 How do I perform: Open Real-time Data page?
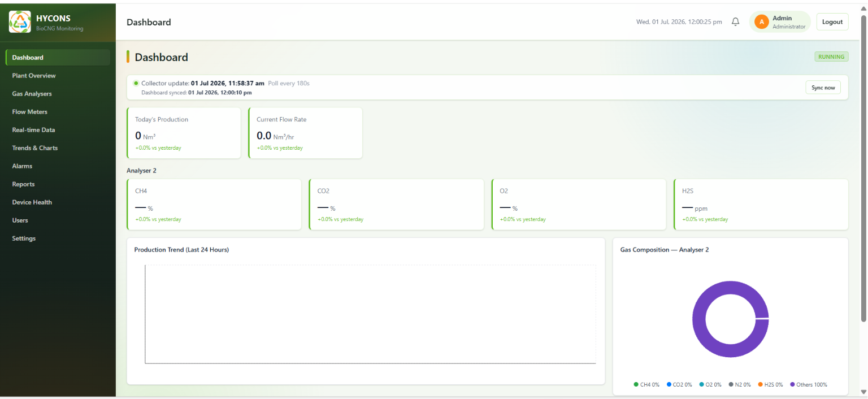[x=58, y=130]
